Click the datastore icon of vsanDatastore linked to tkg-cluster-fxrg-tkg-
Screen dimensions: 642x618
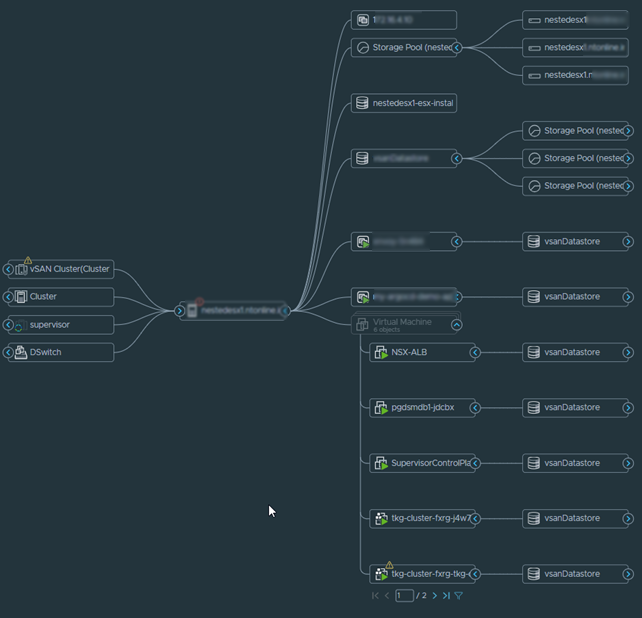(x=533, y=574)
